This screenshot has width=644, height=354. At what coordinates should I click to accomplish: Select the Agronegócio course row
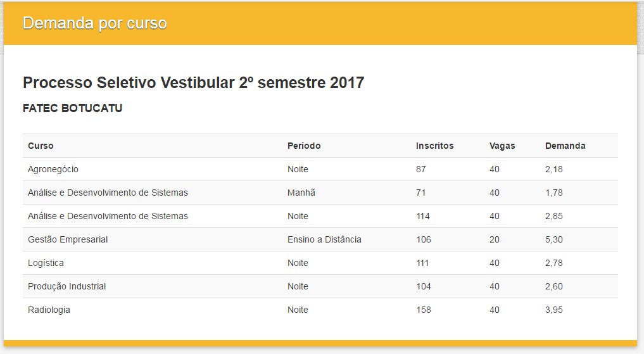tap(320, 169)
